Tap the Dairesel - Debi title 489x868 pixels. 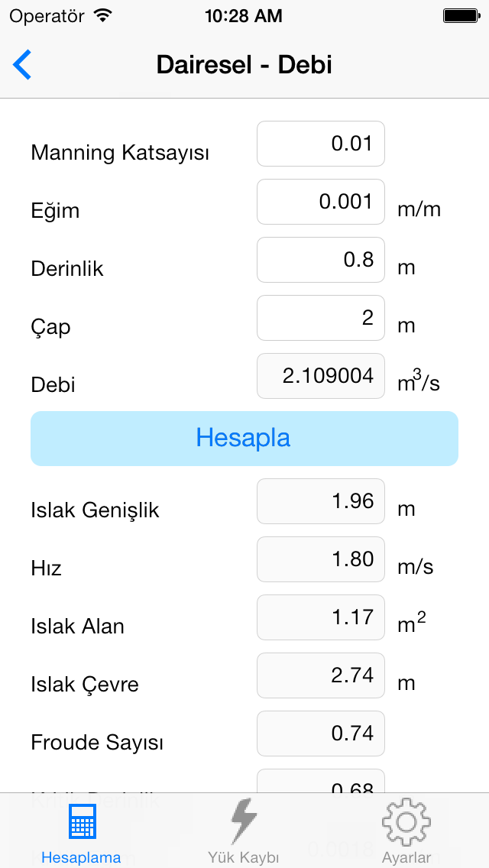click(x=244, y=65)
